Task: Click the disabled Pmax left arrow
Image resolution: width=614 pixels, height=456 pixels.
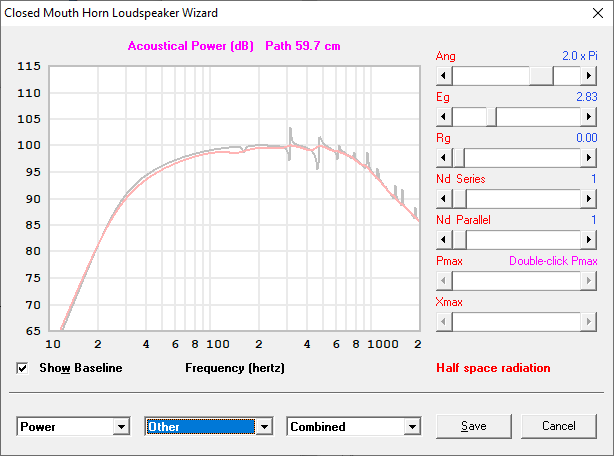Action: coord(444,281)
